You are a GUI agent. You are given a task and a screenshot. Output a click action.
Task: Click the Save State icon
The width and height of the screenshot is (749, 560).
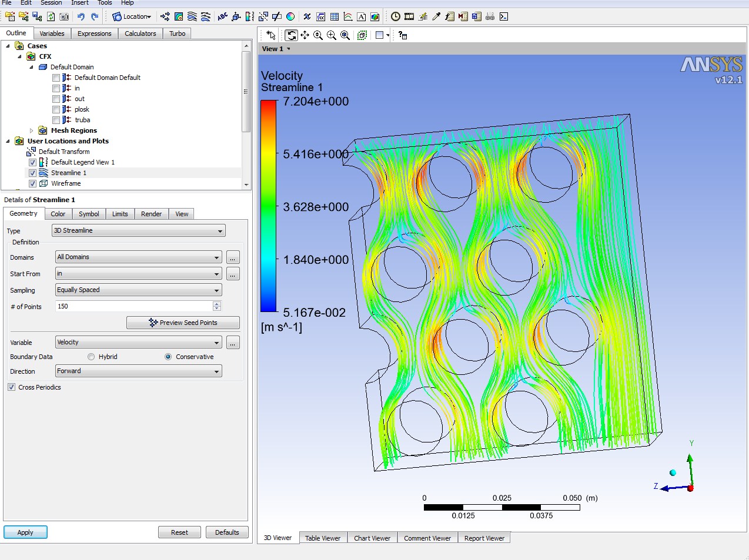(x=37, y=16)
